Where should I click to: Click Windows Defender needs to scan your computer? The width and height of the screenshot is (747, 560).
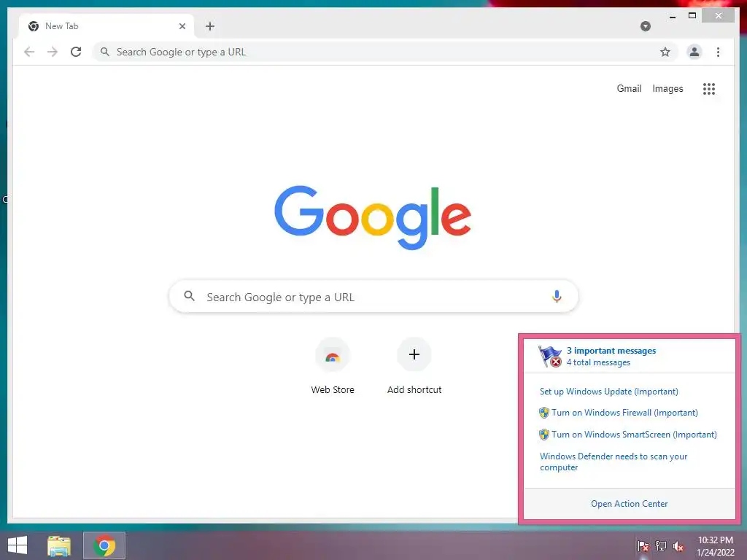614,462
